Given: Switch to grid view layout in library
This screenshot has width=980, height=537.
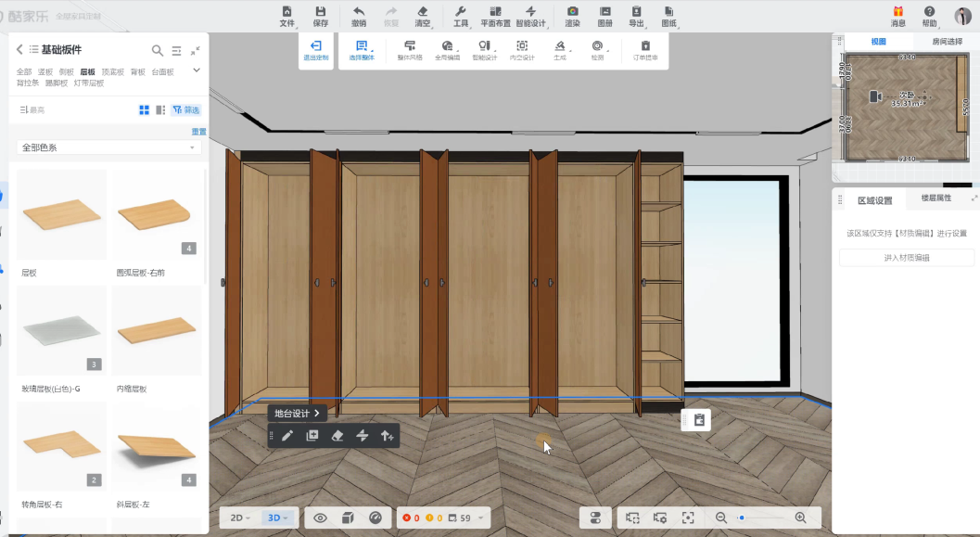Looking at the screenshot, I should [145, 110].
